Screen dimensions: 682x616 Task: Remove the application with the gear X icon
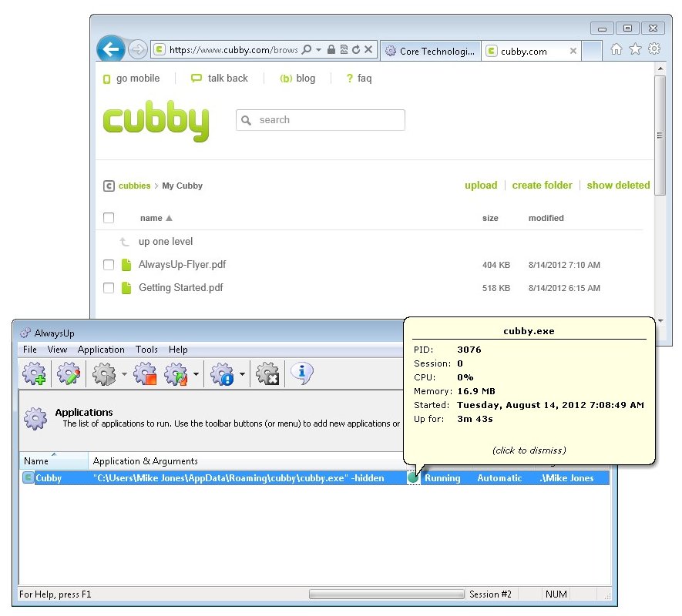(267, 373)
